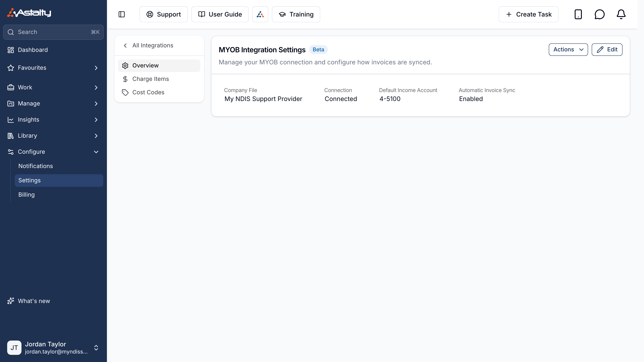Viewport: 644px width, 362px height.
Task: Click the Insights chart icon
Action: (x=11, y=120)
